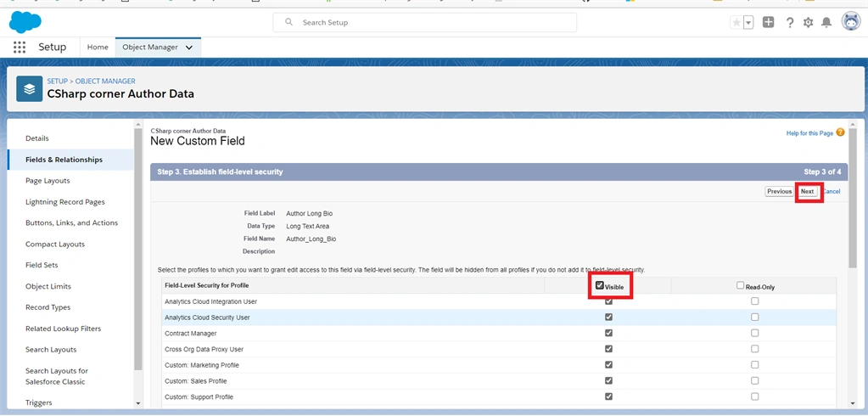This screenshot has height=416, width=868.
Task: Click the Cancel link
Action: point(832,192)
